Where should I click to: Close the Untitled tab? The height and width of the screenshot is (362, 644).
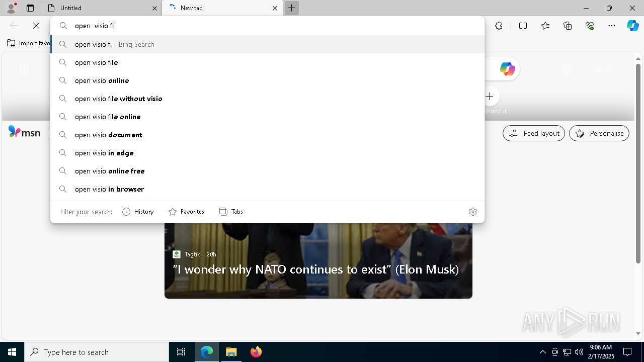tap(154, 8)
